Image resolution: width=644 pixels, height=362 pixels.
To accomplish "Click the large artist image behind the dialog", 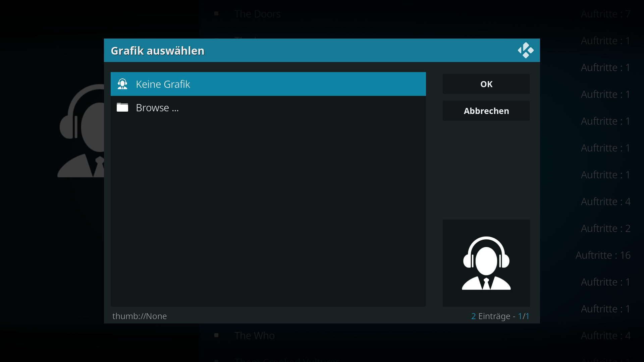I will pyautogui.click(x=80, y=131).
